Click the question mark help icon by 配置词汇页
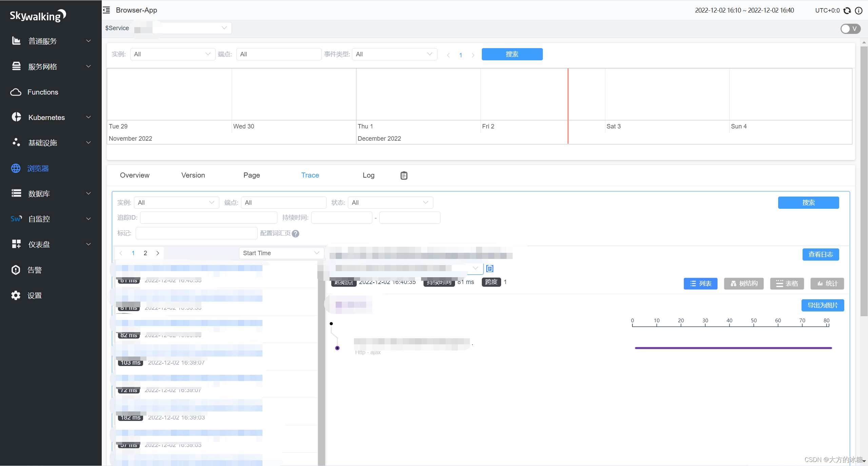Image resolution: width=868 pixels, height=466 pixels. tap(295, 234)
